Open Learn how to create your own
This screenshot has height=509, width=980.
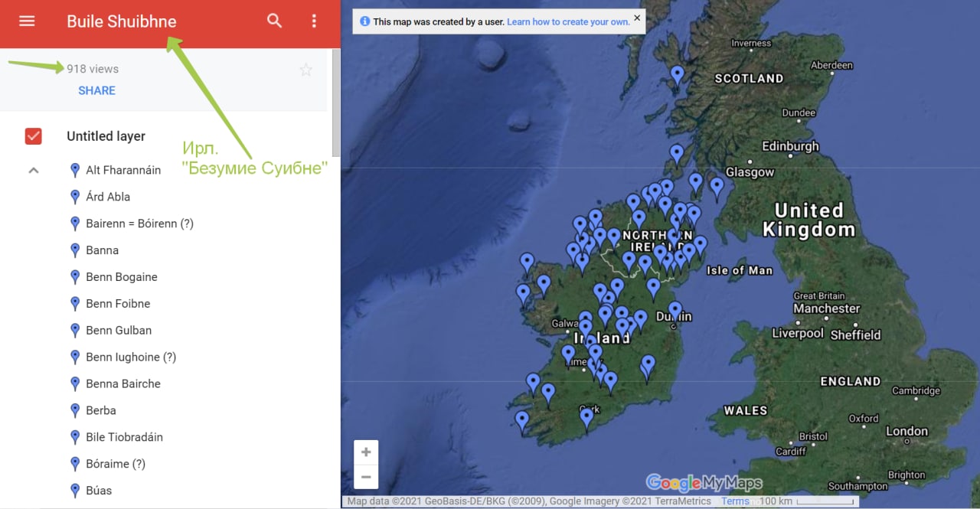(568, 22)
